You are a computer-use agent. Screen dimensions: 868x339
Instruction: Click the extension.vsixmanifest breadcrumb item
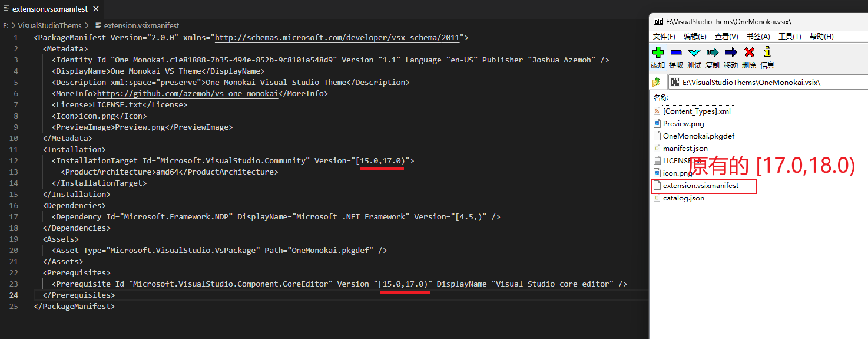click(x=136, y=25)
